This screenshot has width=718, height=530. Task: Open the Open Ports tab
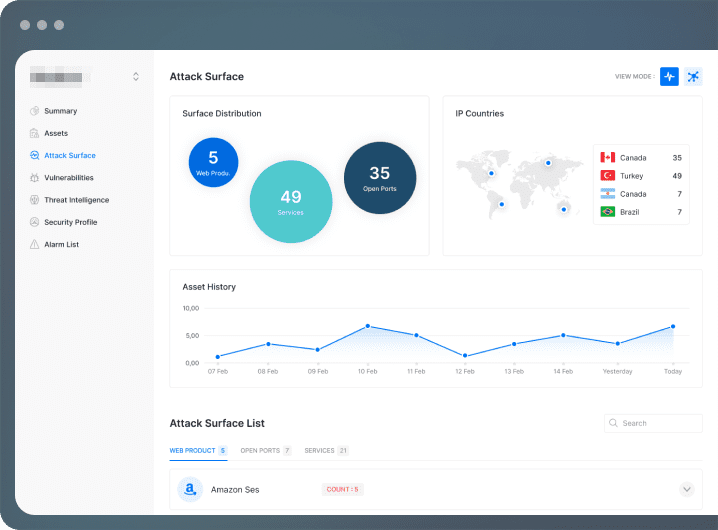(x=266, y=451)
